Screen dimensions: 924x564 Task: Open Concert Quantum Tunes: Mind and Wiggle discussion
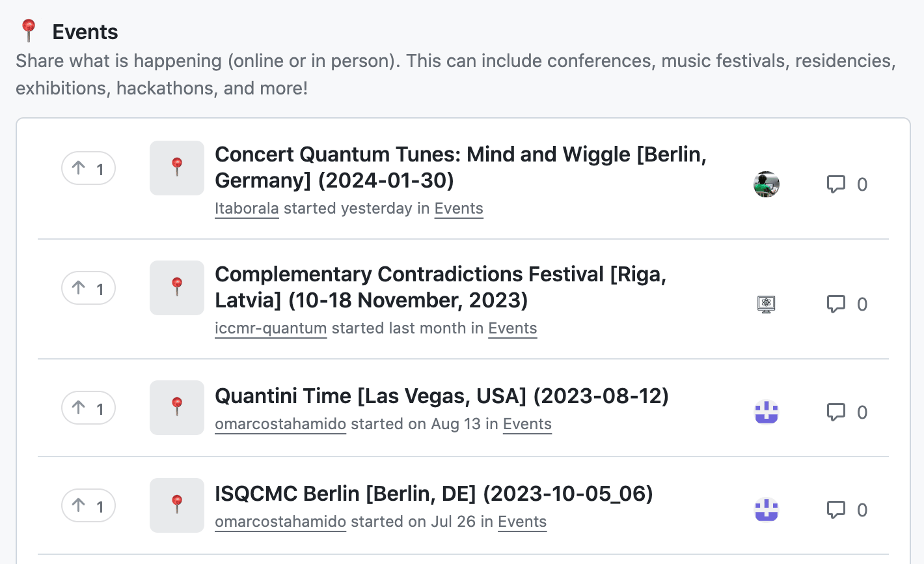coord(461,167)
